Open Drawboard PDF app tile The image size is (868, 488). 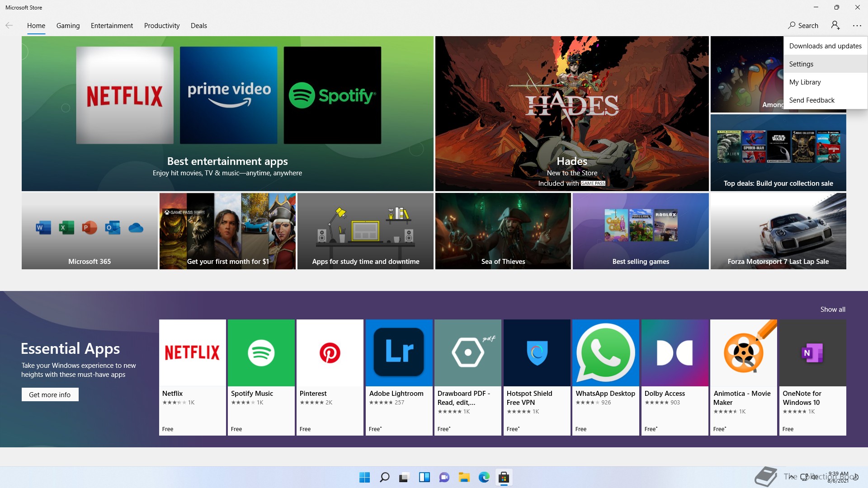468,377
